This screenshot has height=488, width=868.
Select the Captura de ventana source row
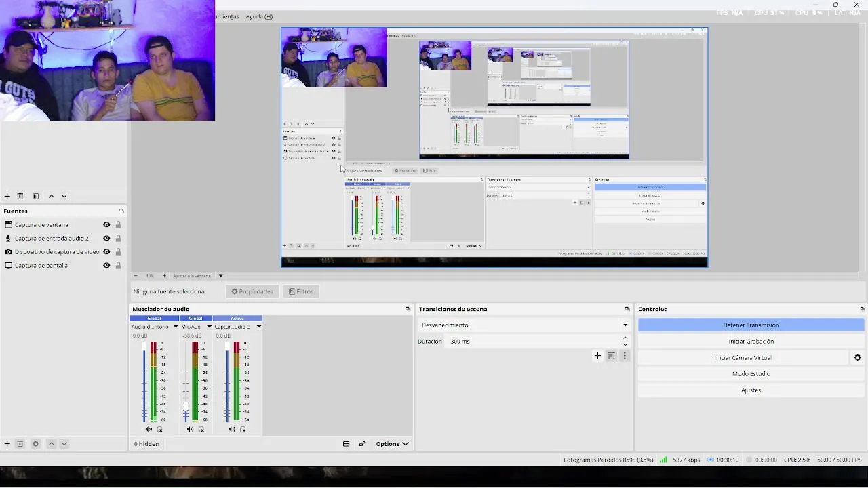pos(64,224)
